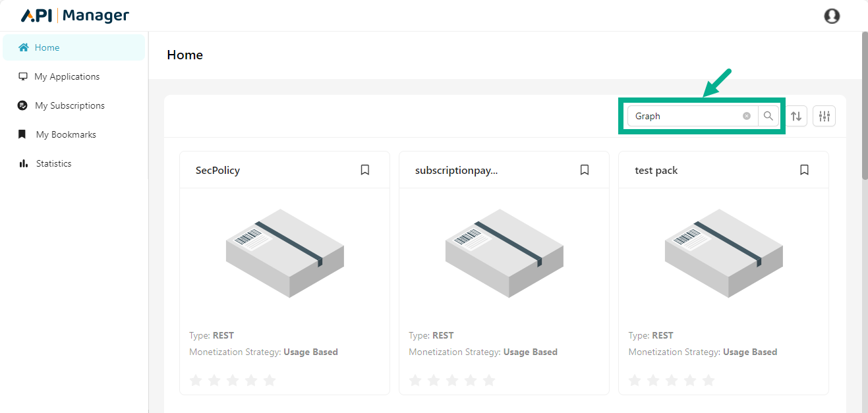Open the SecPolicy package title
The height and width of the screenshot is (413, 868).
[x=217, y=170]
